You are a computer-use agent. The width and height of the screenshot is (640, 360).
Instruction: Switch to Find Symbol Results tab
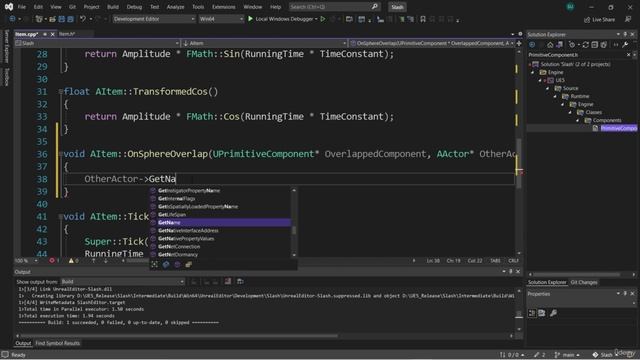click(x=58, y=343)
